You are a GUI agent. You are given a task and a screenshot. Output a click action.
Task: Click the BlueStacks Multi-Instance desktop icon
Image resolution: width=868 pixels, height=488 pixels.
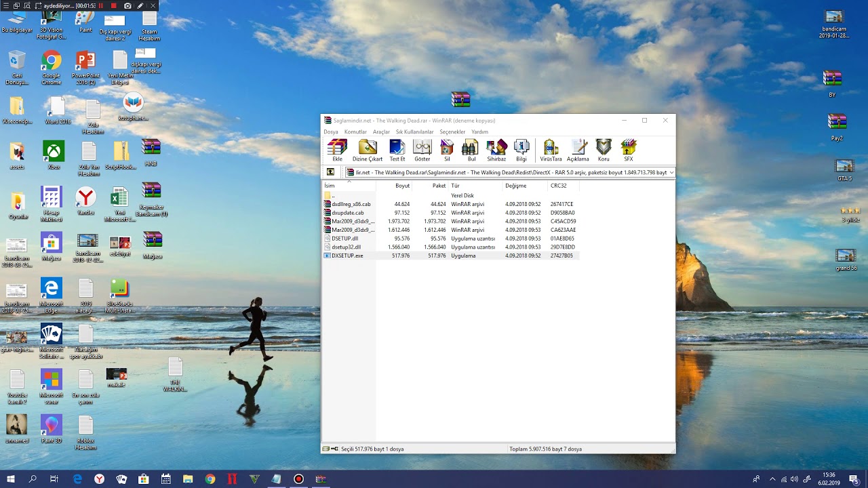point(120,296)
